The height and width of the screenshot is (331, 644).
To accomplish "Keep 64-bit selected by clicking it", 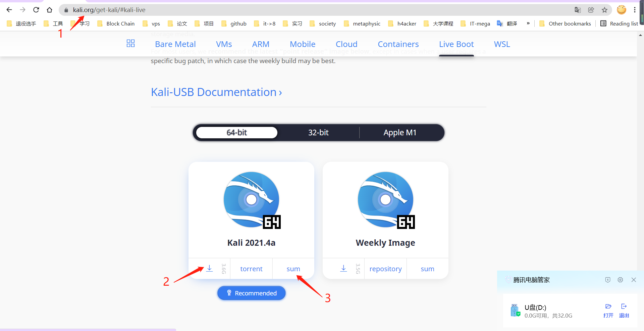I will click(x=236, y=132).
